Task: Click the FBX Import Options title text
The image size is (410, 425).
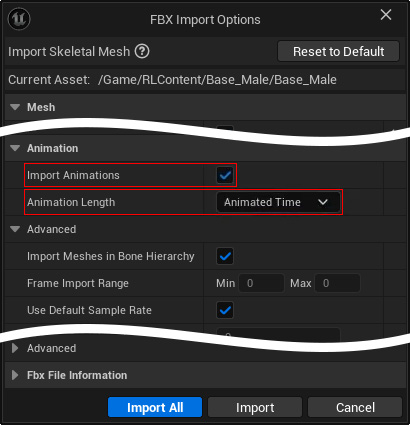Action: (x=205, y=20)
